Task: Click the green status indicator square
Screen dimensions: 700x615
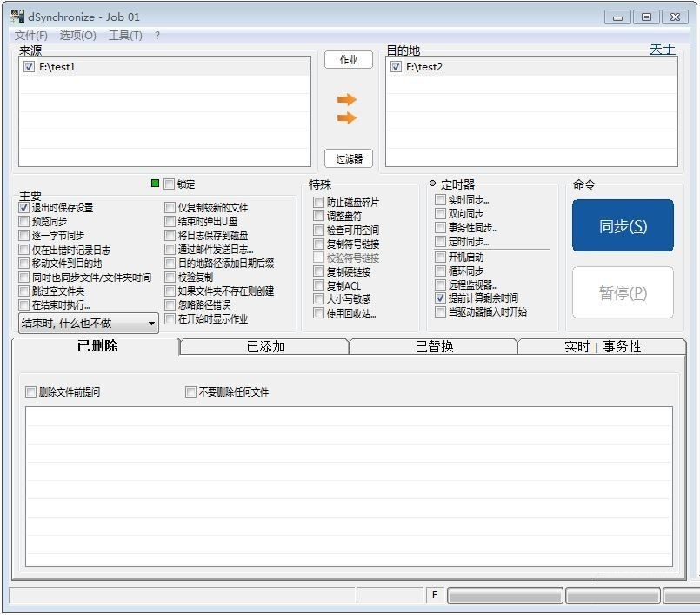Action: (x=155, y=184)
